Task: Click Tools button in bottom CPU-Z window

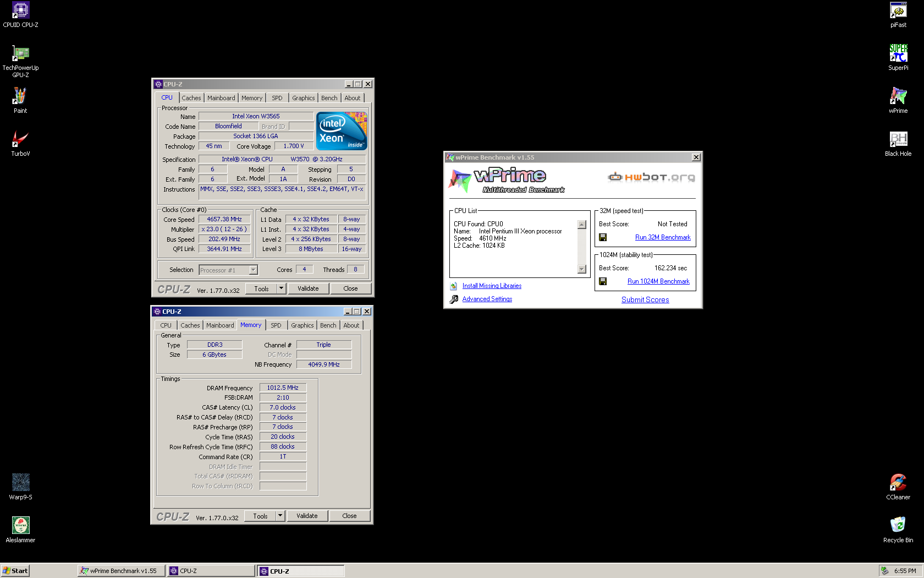Action: click(x=260, y=516)
